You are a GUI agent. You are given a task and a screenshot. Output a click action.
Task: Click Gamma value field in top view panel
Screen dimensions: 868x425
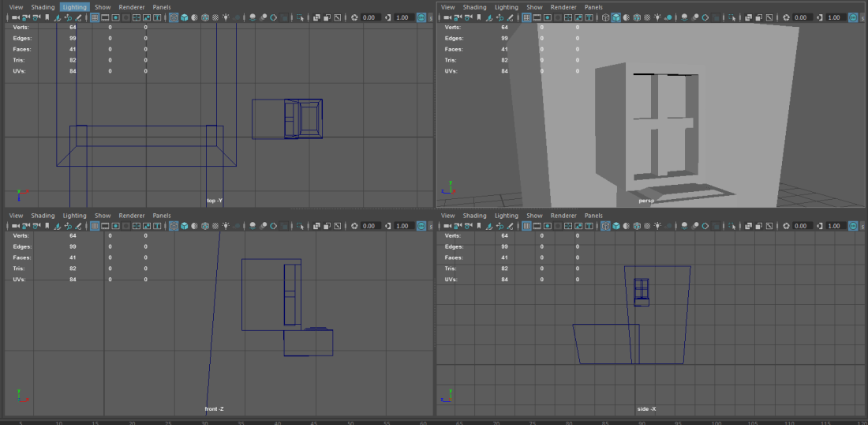click(403, 17)
